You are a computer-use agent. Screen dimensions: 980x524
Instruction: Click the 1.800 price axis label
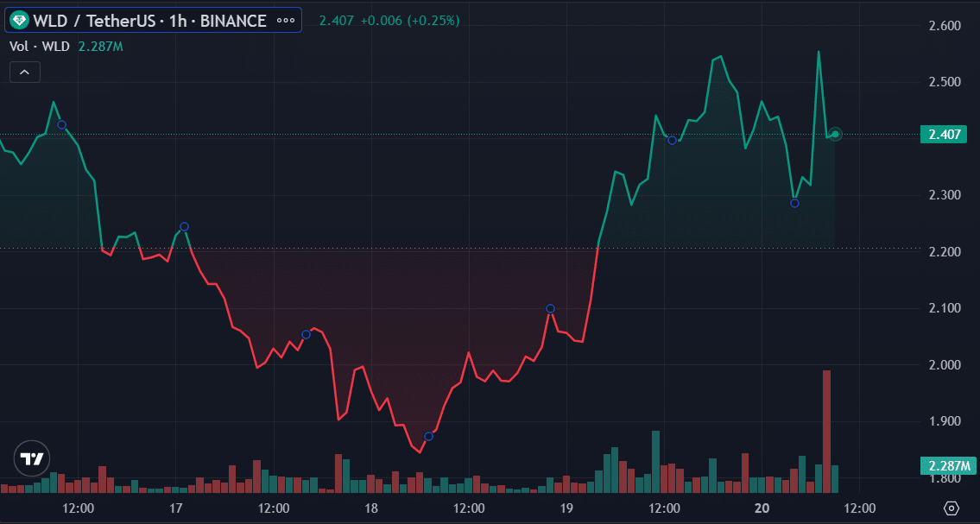(945, 478)
